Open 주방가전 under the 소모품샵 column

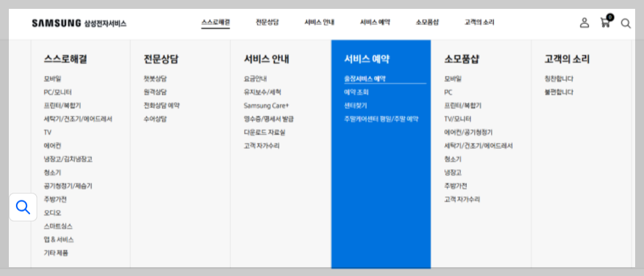click(456, 186)
